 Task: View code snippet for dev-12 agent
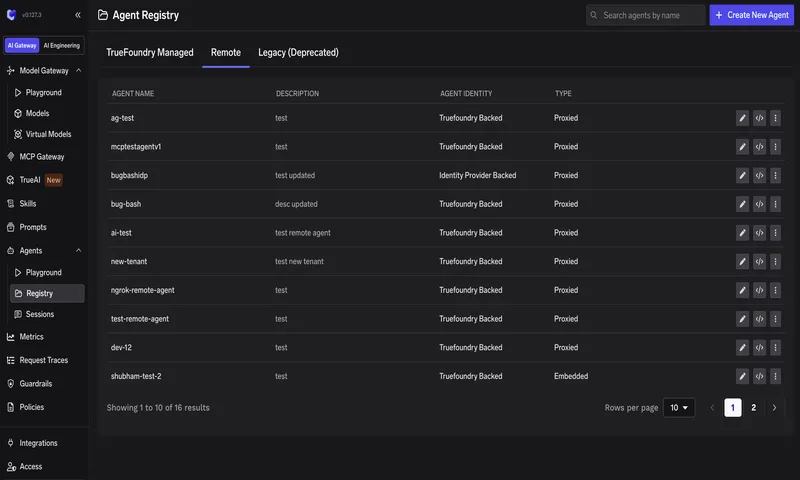(759, 347)
